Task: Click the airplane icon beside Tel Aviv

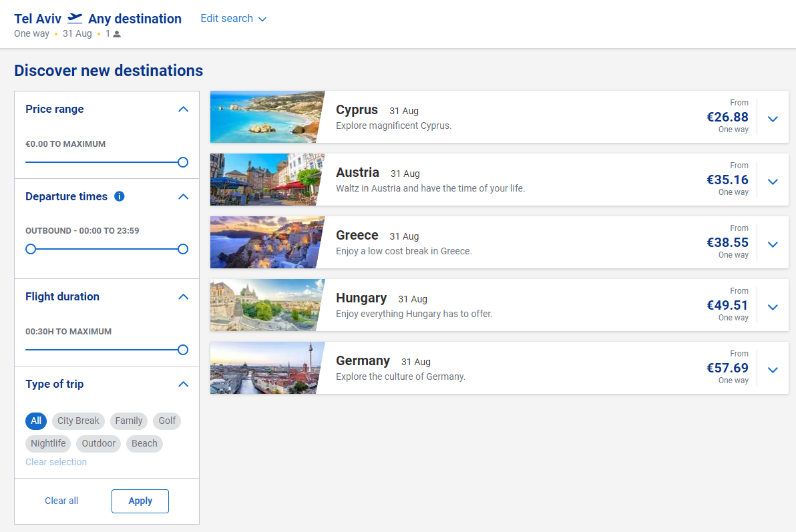Action: [75, 18]
